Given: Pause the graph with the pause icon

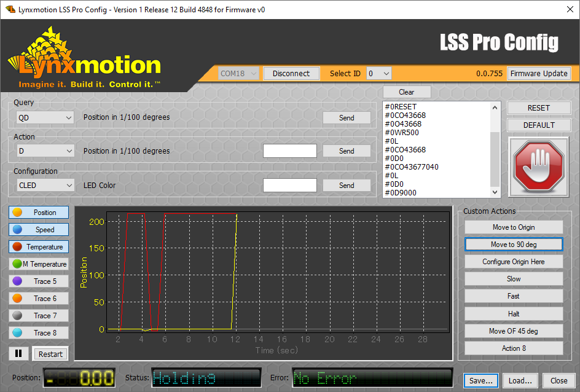Looking at the screenshot, I should tap(18, 354).
